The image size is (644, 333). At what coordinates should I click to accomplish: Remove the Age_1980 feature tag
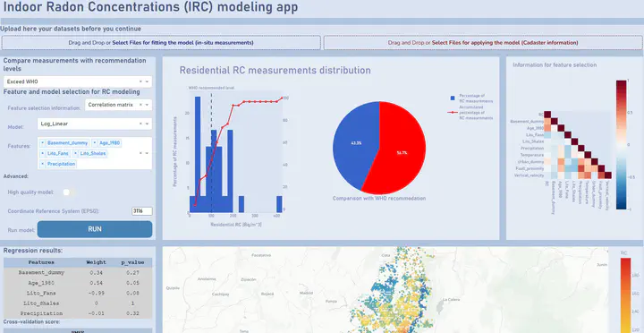click(95, 143)
